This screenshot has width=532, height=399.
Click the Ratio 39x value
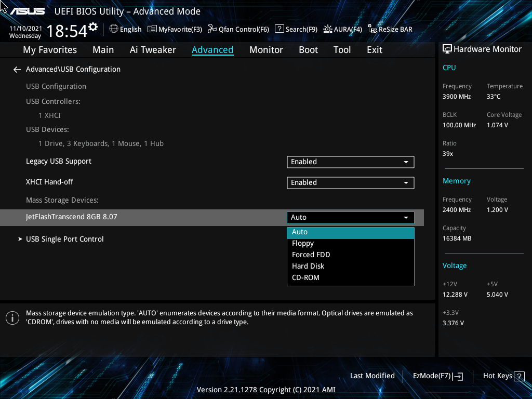448,154
